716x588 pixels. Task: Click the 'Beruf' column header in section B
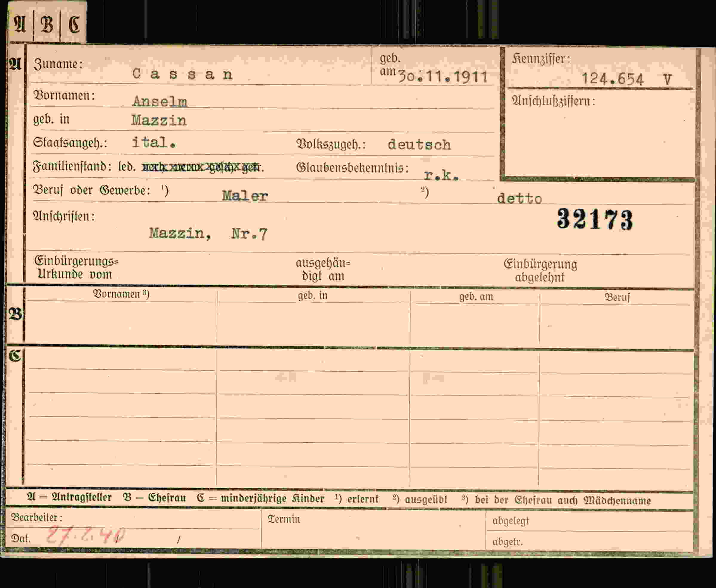click(x=617, y=297)
